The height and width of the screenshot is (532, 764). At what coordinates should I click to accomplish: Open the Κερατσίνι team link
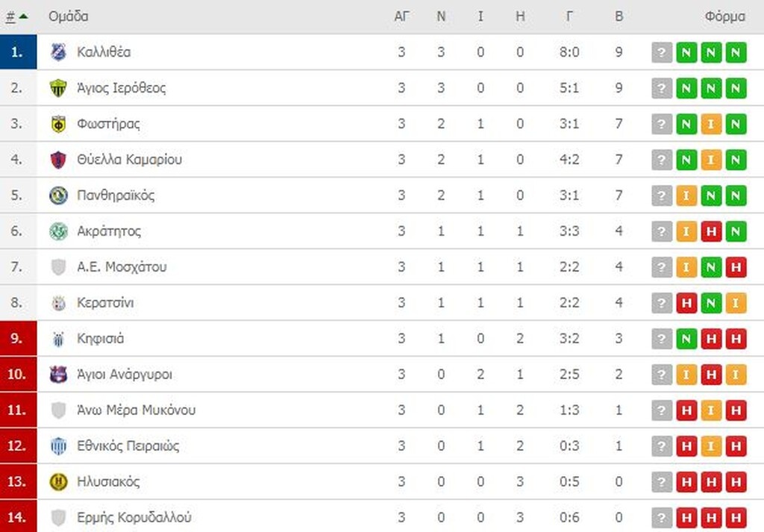pyautogui.click(x=105, y=303)
